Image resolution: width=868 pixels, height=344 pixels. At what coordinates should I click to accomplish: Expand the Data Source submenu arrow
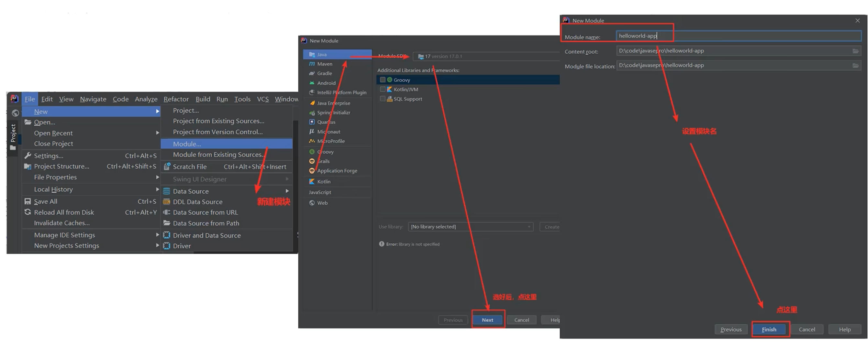coord(287,191)
